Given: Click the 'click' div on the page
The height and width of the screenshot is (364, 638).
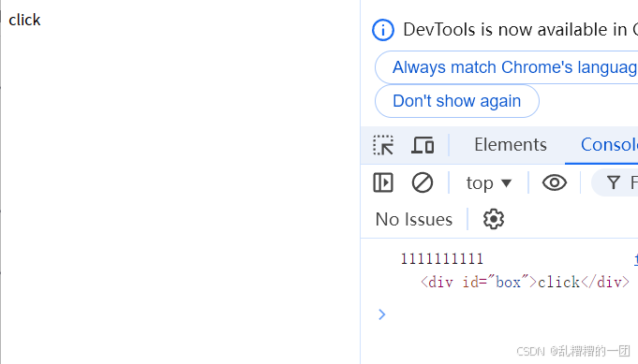Looking at the screenshot, I should click(24, 20).
